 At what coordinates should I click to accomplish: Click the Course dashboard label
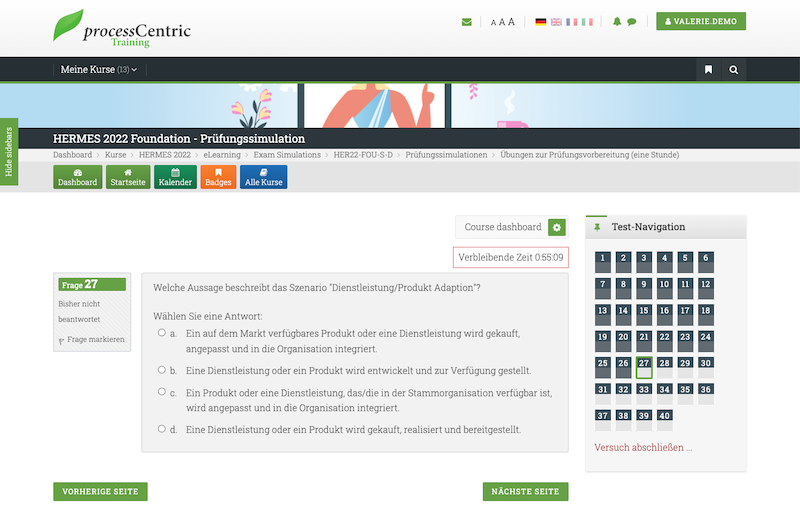point(503,227)
